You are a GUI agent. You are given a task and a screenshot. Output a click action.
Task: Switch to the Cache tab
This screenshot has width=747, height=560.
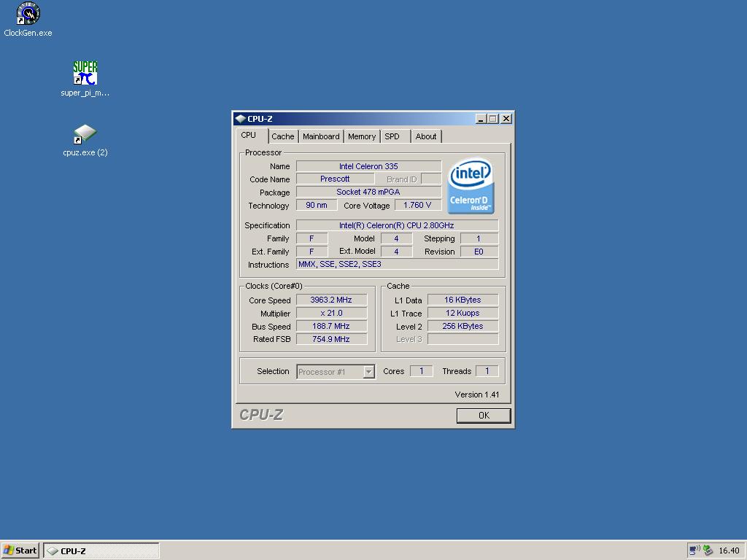tap(283, 136)
